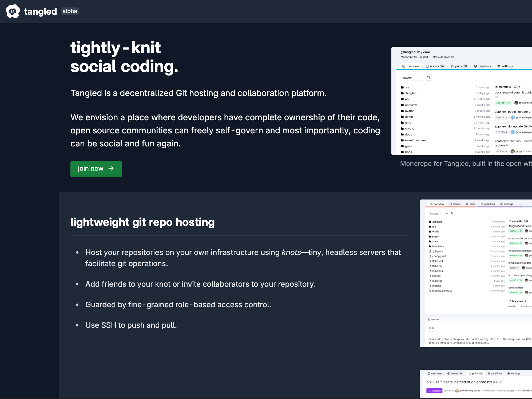Click the green join now button
Viewport: 532px width, 399px height.
click(x=96, y=169)
